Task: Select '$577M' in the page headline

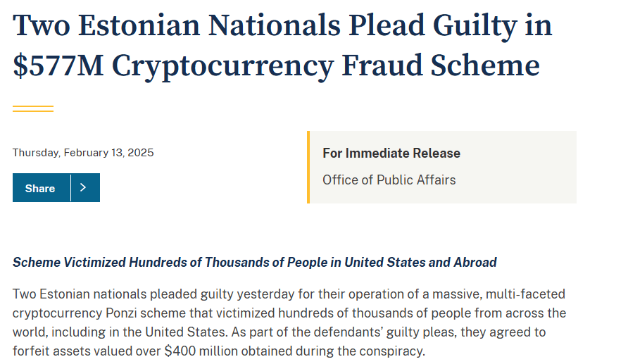Action: coord(58,65)
